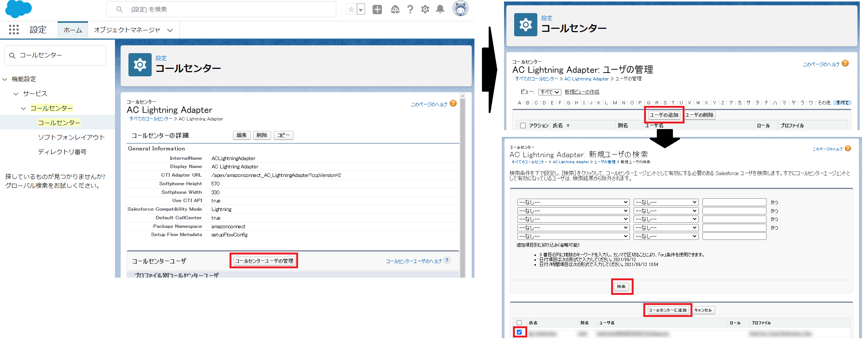The width and height of the screenshot is (868, 342).
Task: Click the Setup global search field
Action: point(221,9)
